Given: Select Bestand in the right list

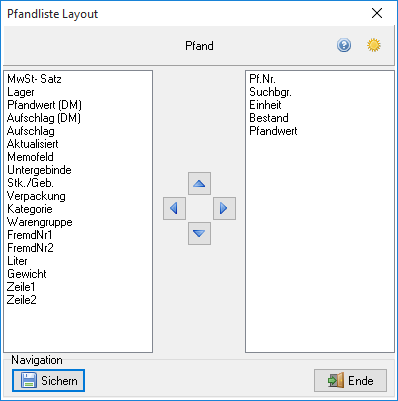Looking at the screenshot, I should pyautogui.click(x=269, y=118).
